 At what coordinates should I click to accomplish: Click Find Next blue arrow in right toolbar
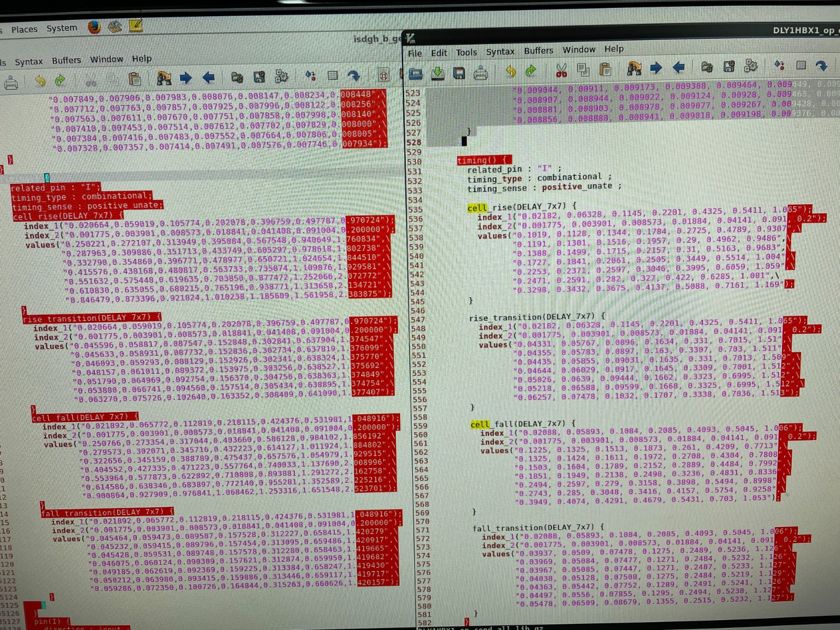click(656, 68)
